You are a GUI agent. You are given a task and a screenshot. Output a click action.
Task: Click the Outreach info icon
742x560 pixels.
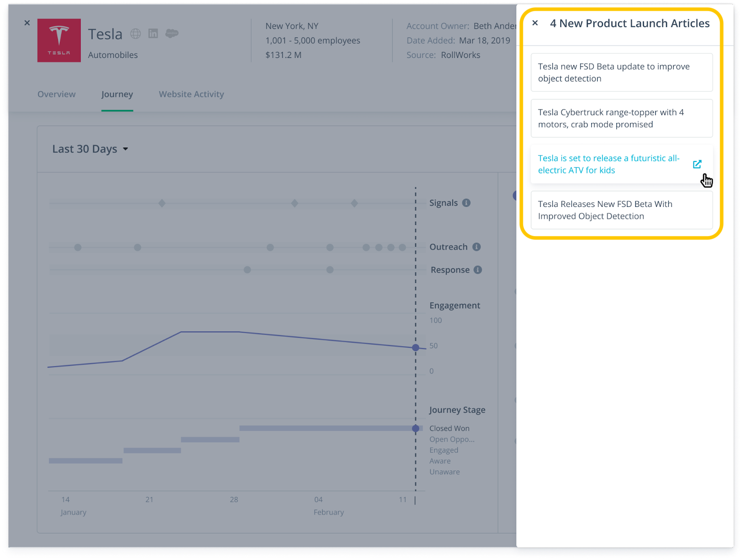[x=476, y=247]
